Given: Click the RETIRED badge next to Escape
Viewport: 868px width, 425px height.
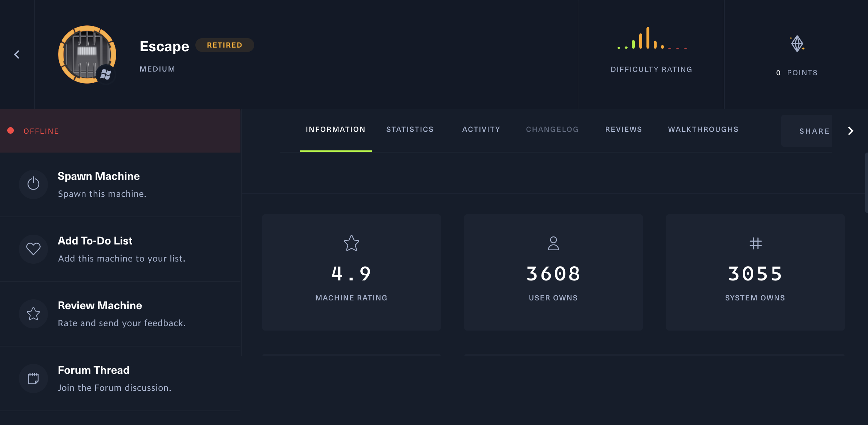Looking at the screenshot, I should [224, 45].
